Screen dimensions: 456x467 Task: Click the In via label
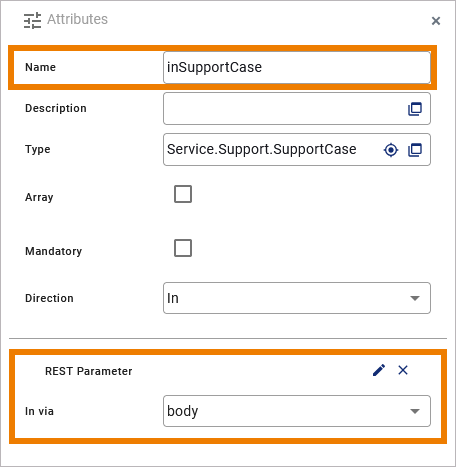coord(39,411)
